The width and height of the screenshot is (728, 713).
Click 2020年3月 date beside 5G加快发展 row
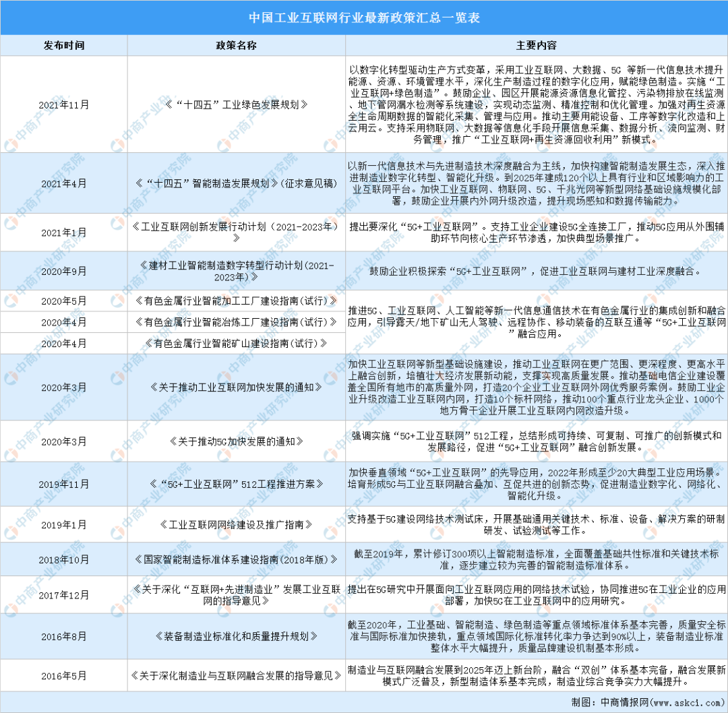click(x=63, y=441)
